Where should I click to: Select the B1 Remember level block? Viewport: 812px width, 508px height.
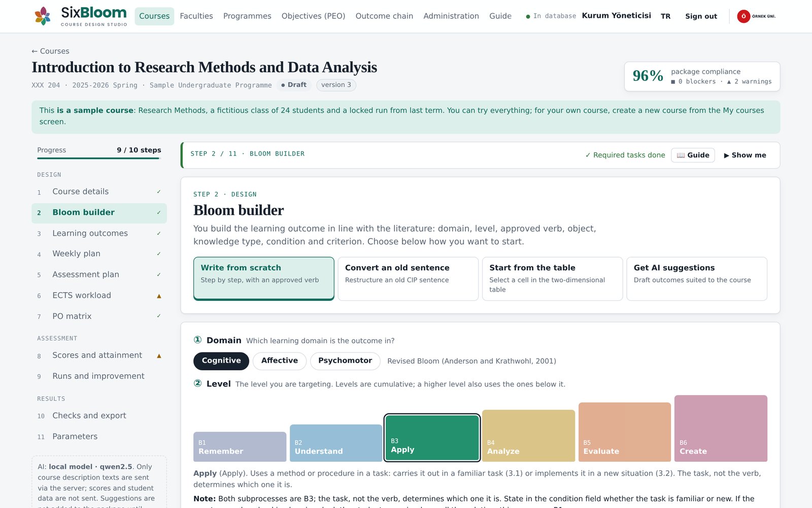(240, 447)
